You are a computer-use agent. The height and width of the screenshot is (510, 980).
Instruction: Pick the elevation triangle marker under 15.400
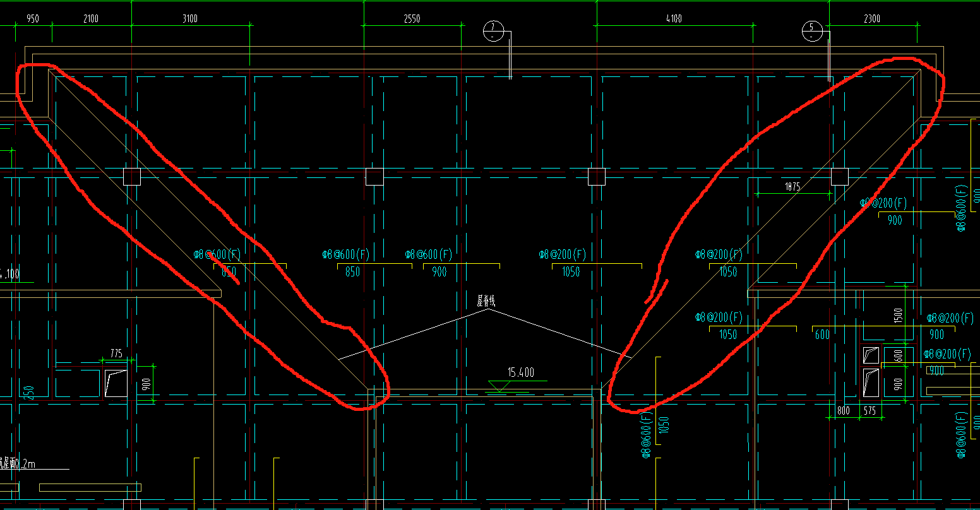tap(499, 386)
